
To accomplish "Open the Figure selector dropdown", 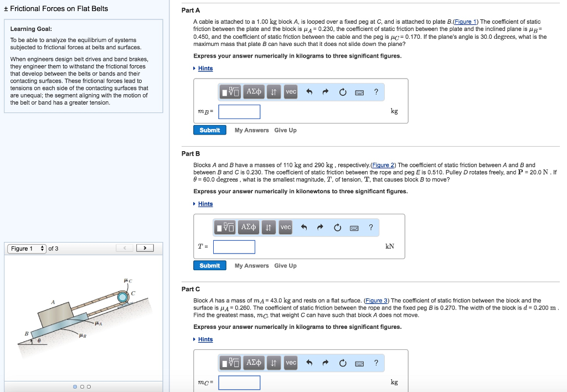I will pos(27,248).
